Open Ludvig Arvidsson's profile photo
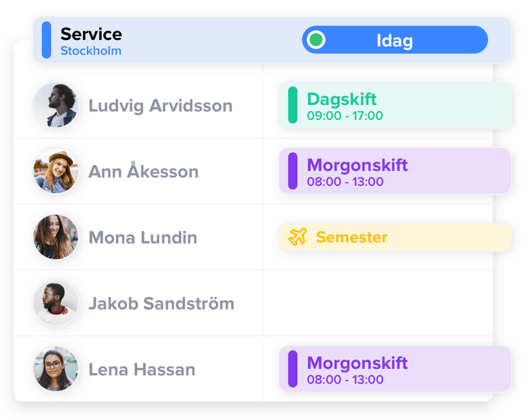Viewport: 528px width, 420px height. 56,105
